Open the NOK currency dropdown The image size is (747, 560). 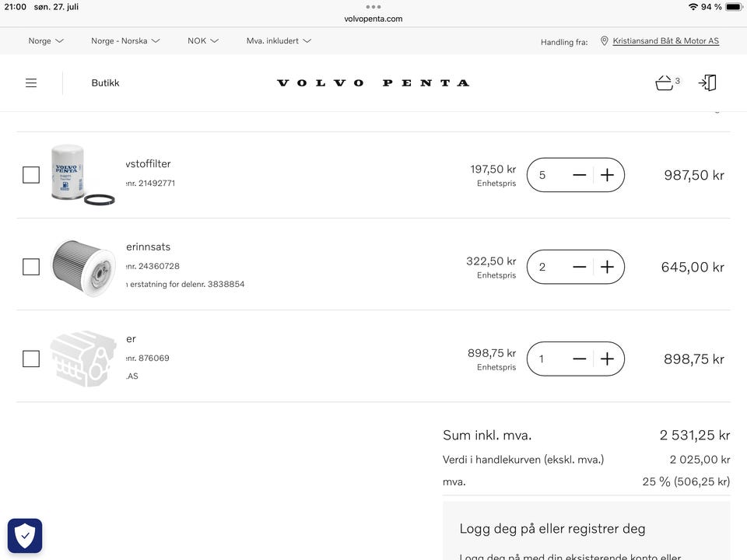[x=203, y=40]
